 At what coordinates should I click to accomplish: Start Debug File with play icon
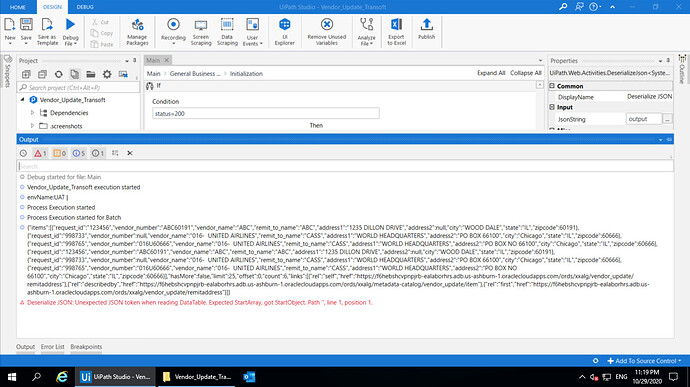click(x=70, y=31)
